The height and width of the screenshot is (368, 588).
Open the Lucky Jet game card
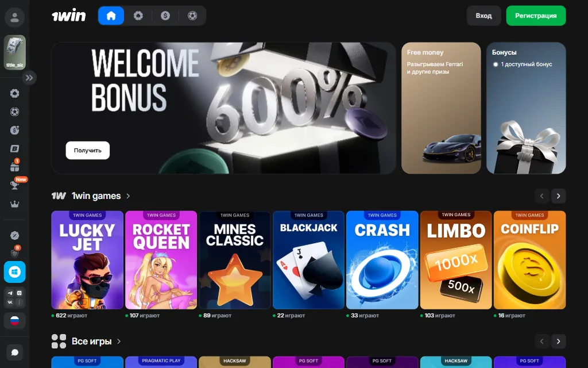click(87, 260)
